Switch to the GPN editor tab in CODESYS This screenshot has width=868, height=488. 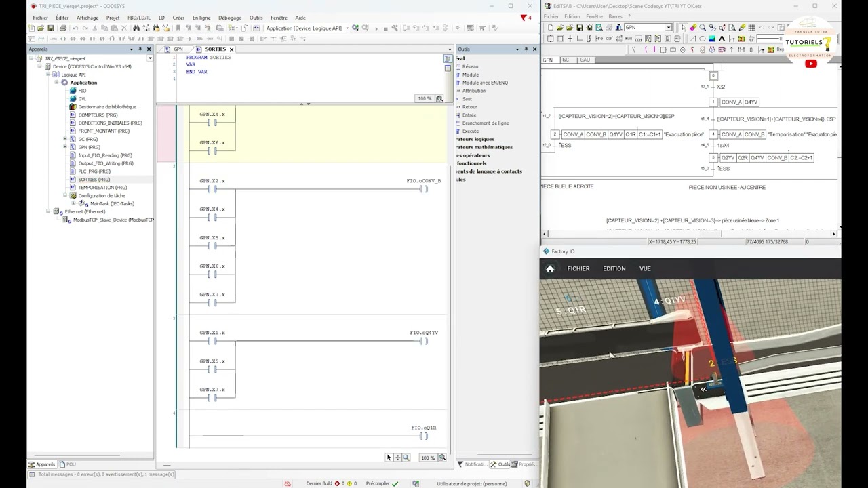click(x=178, y=49)
